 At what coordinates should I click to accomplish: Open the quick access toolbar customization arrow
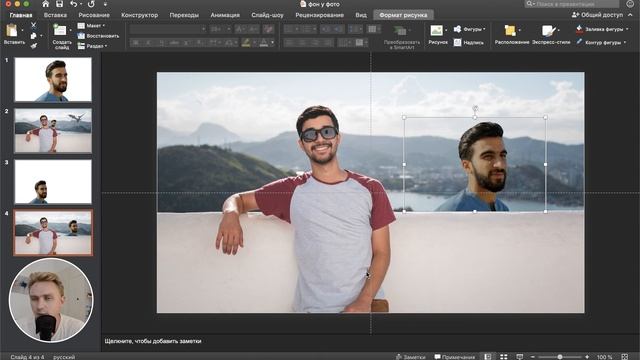[x=105, y=4]
